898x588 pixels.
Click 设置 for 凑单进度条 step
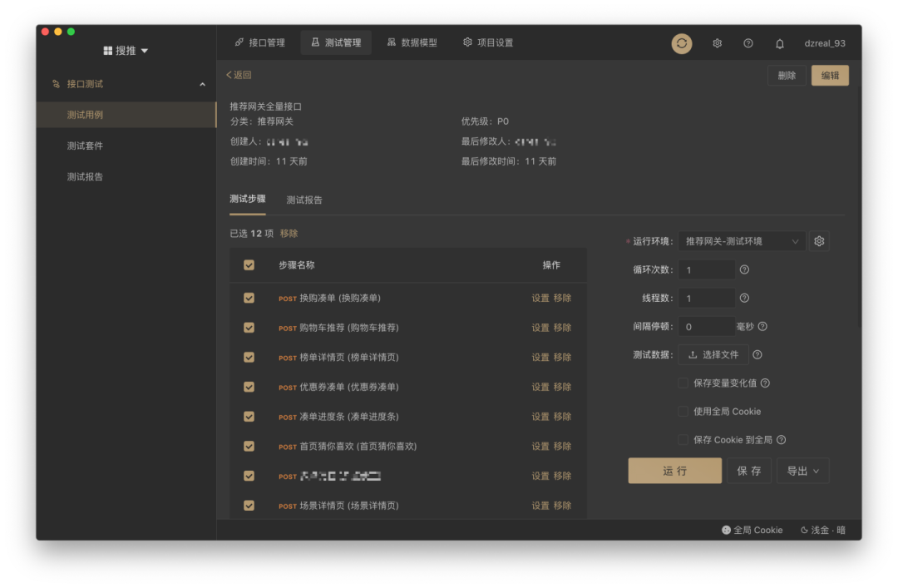point(540,417)
